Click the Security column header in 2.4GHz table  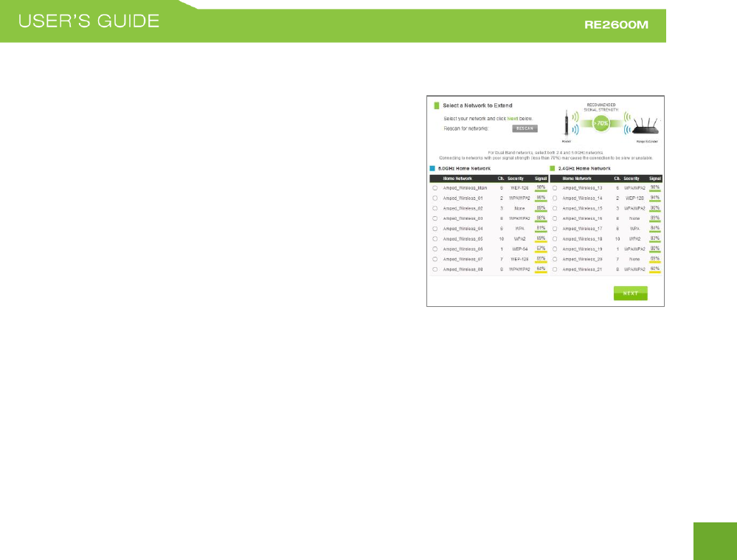coord(632,179)
